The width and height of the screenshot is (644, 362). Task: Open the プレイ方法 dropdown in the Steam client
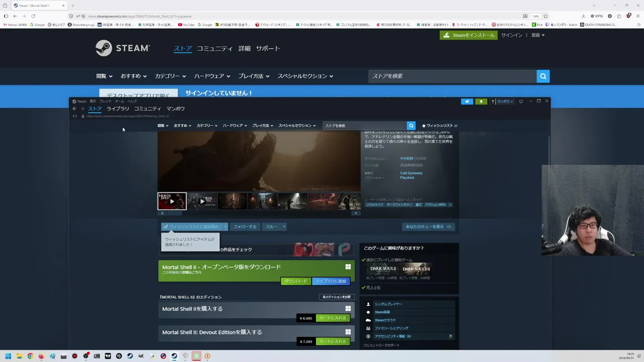point(262,126)
